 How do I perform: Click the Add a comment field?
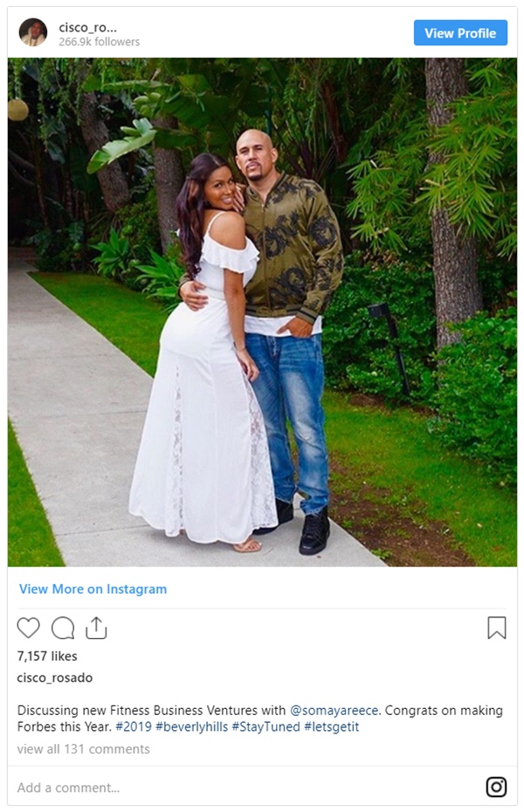pyautogui.click(x=249, y=788)
